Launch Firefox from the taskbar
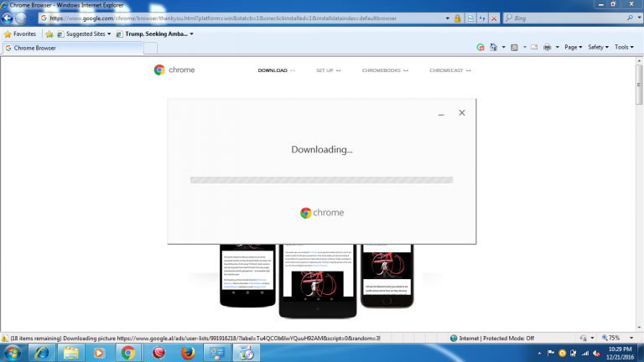This screenshot has width=644, height=362. pyautogui.click(x=186, y=352)
